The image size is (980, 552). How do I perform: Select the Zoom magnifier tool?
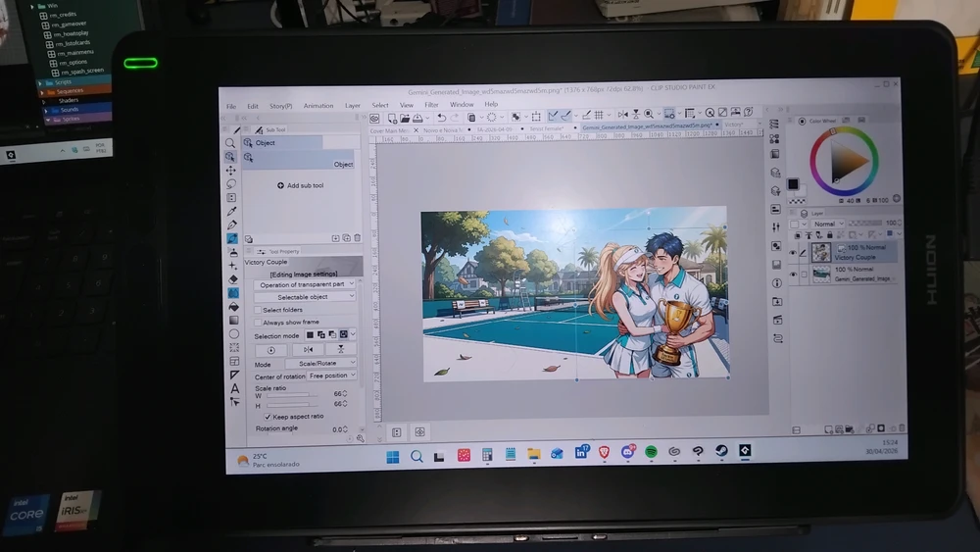230,143
